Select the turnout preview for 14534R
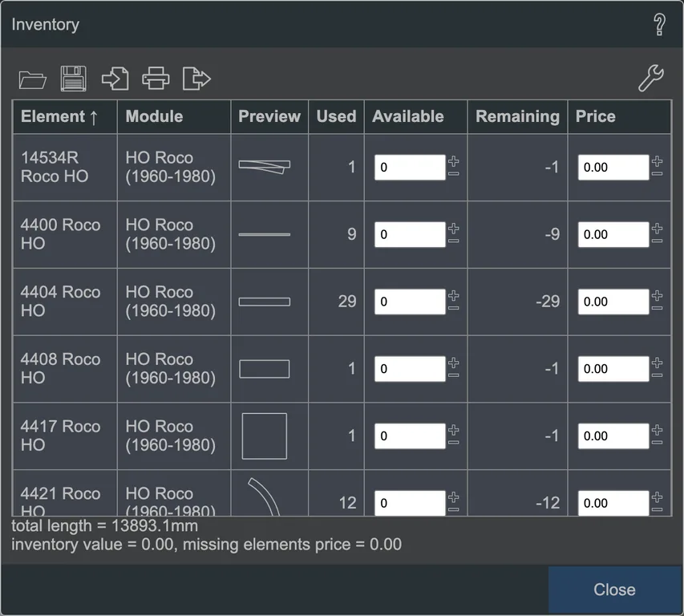Viewport: 684px width, 616px height. (265, 167)
